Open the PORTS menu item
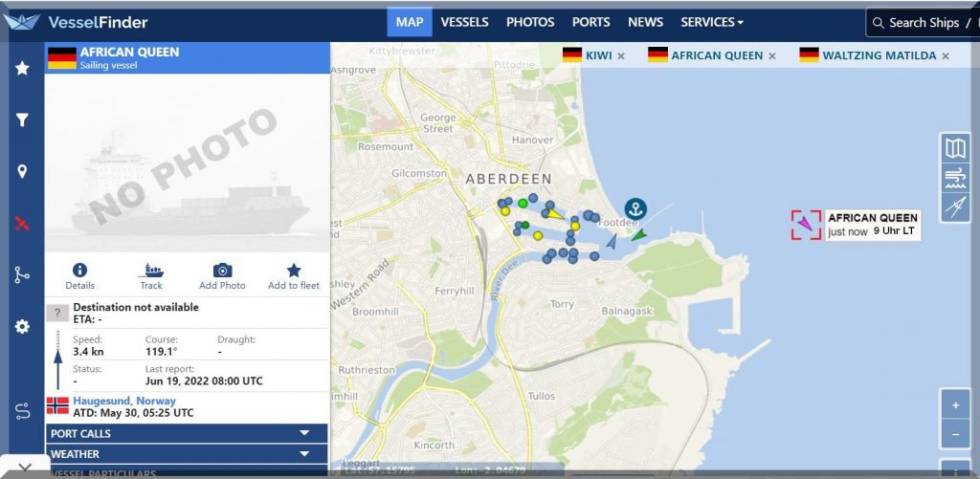Viewport: 980px width, 479px height. click(590, 22)
